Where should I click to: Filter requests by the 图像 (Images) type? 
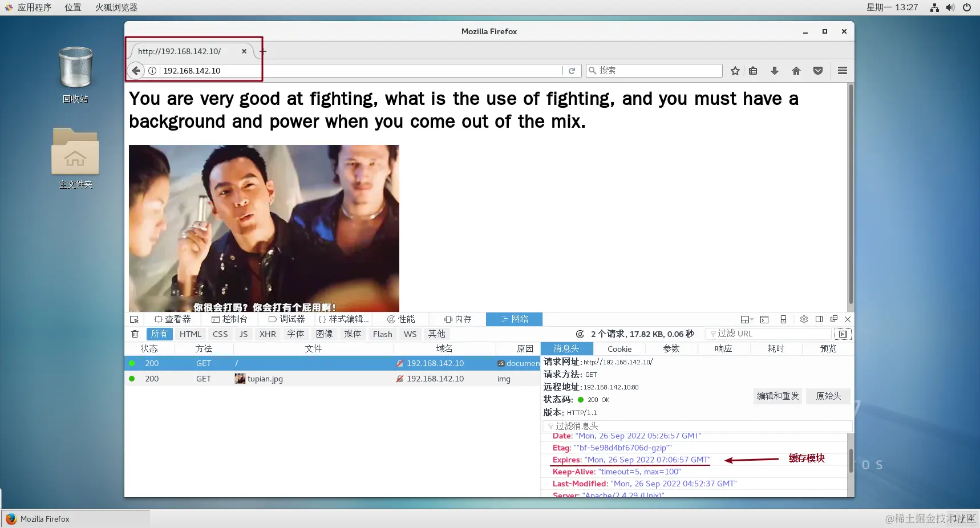[x=324, y=334]
